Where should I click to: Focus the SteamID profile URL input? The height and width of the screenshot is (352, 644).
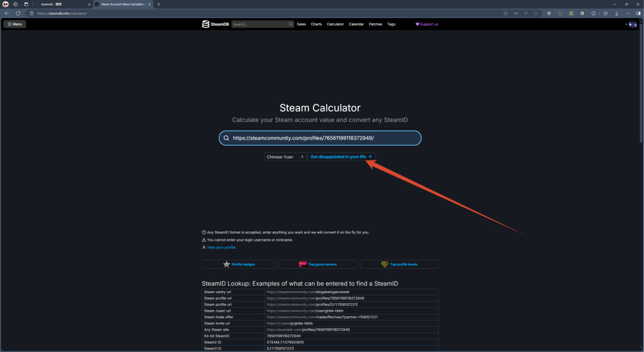(320, 138)
